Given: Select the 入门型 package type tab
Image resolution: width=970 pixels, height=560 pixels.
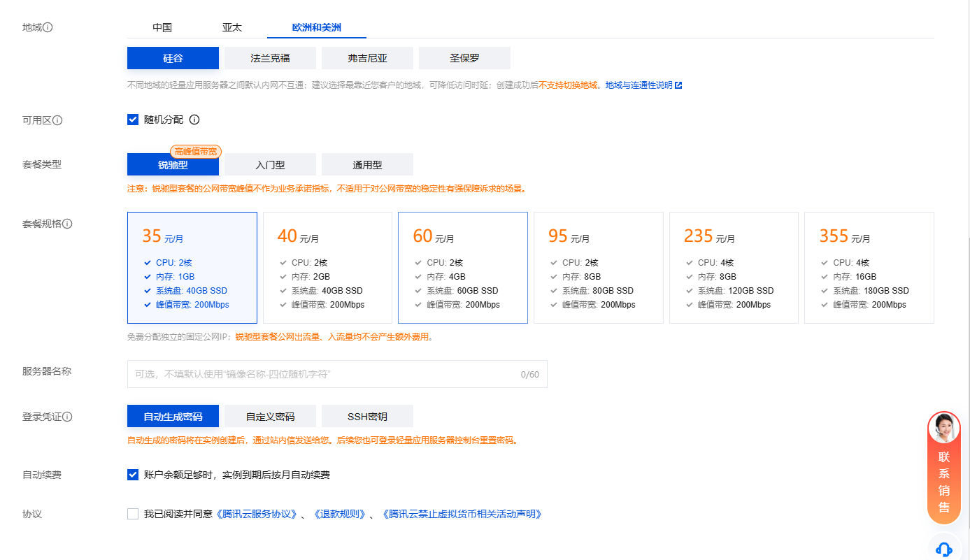Looking at the screenshot, I should 269,164.
